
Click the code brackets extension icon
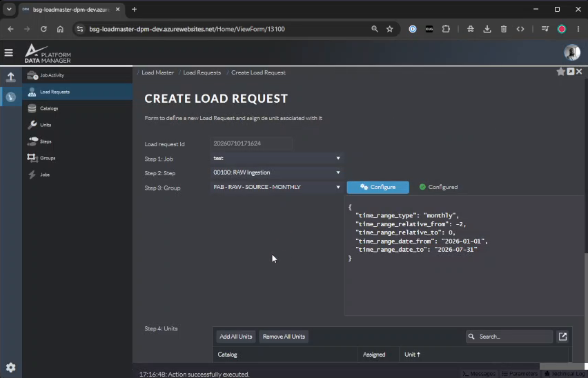[x=520, y=29]
